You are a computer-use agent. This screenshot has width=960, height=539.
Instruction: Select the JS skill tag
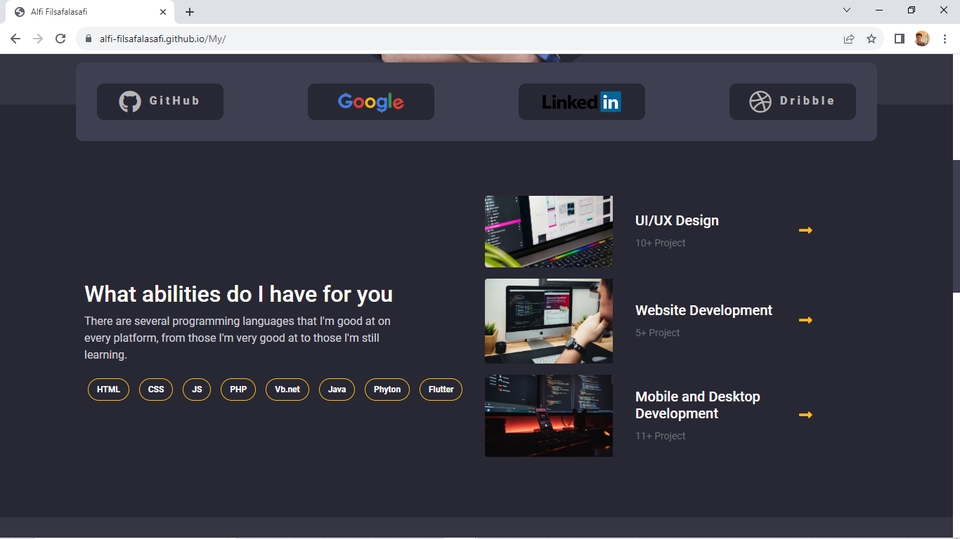pos(197,390)
